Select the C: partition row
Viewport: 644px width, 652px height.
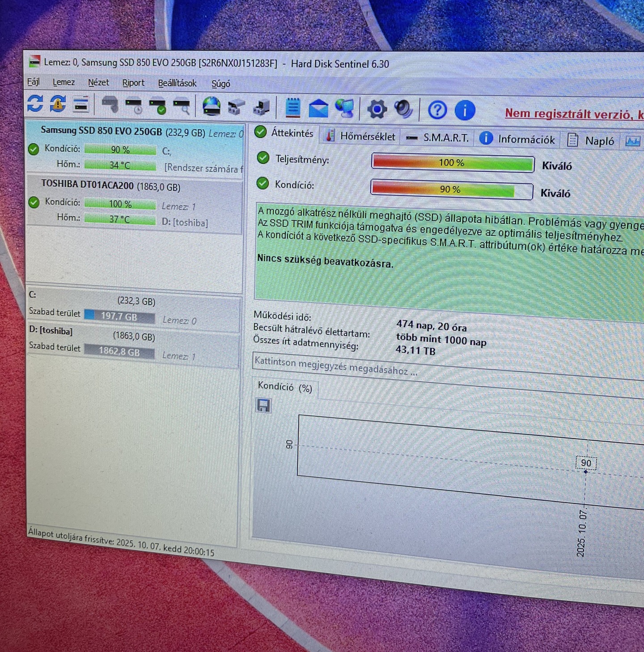coord(134,308)
